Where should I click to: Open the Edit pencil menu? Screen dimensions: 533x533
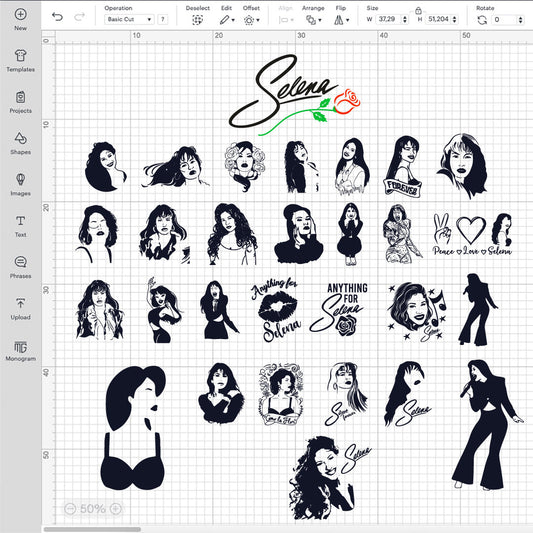[227, 20]
